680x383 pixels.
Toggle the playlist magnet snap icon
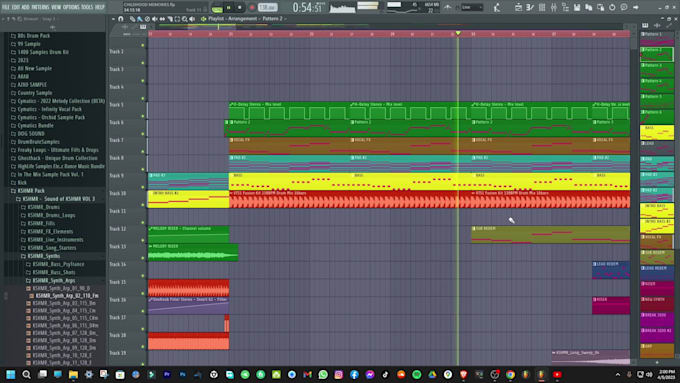121,19
